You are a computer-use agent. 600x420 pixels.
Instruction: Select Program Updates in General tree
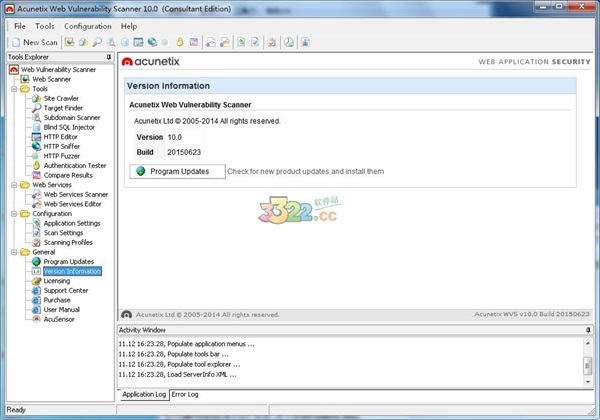click(x=68, y=262)
